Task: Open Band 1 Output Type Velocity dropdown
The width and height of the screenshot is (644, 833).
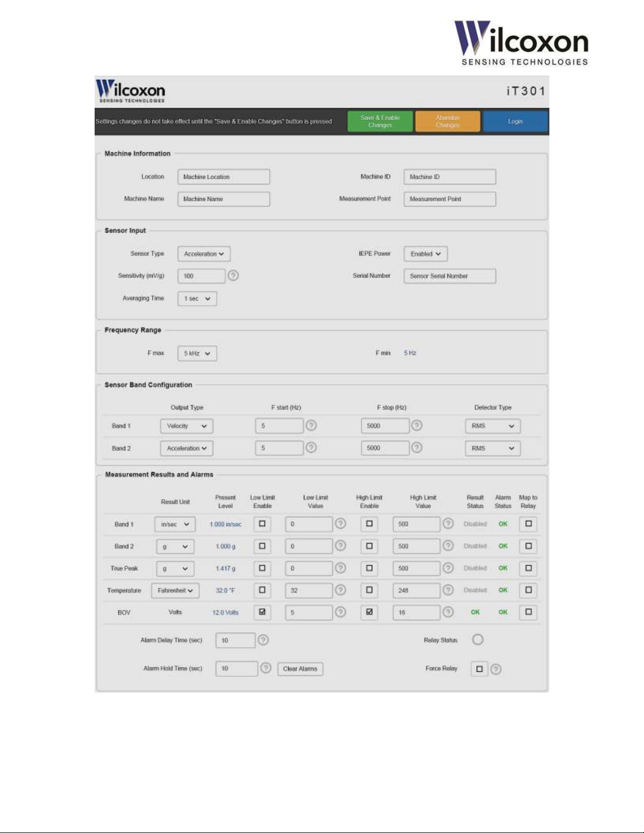Action: (187, 426)
